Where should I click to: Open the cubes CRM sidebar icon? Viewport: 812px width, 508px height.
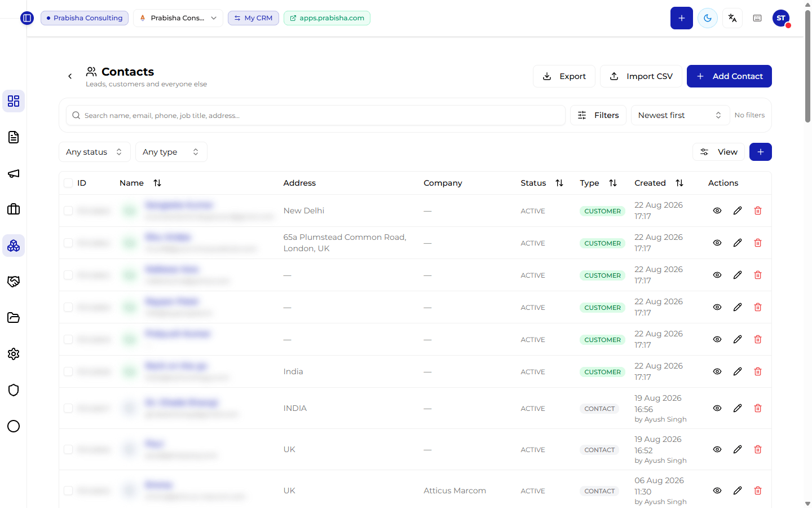coord(14,246)
